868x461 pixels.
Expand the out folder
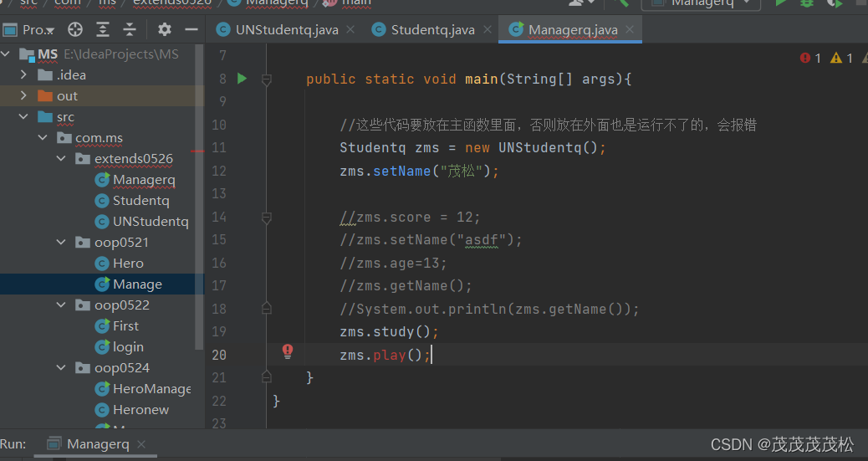point(23,95)
